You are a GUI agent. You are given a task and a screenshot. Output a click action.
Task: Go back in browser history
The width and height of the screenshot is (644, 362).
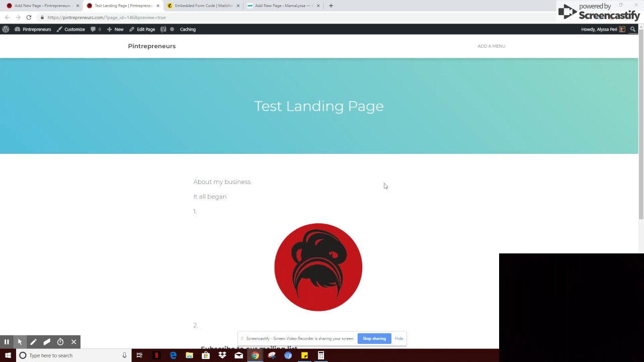[7, 17]
